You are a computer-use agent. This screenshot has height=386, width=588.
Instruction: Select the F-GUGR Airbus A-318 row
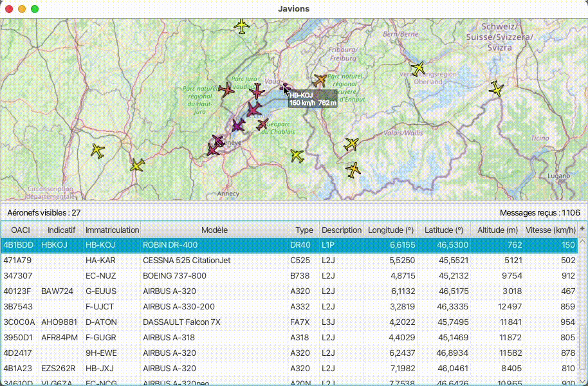[x=289, y=337]
